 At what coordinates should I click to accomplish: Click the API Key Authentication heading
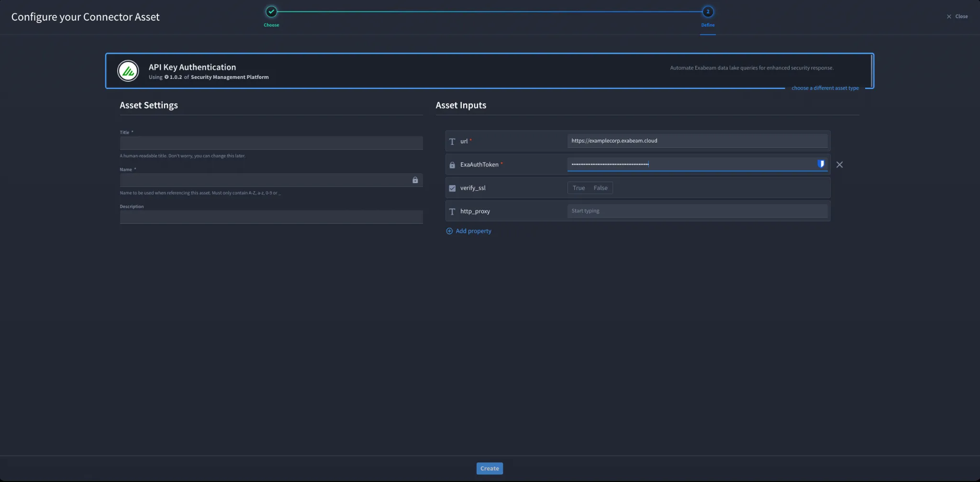pyautogui.click(x=192, y=67)
